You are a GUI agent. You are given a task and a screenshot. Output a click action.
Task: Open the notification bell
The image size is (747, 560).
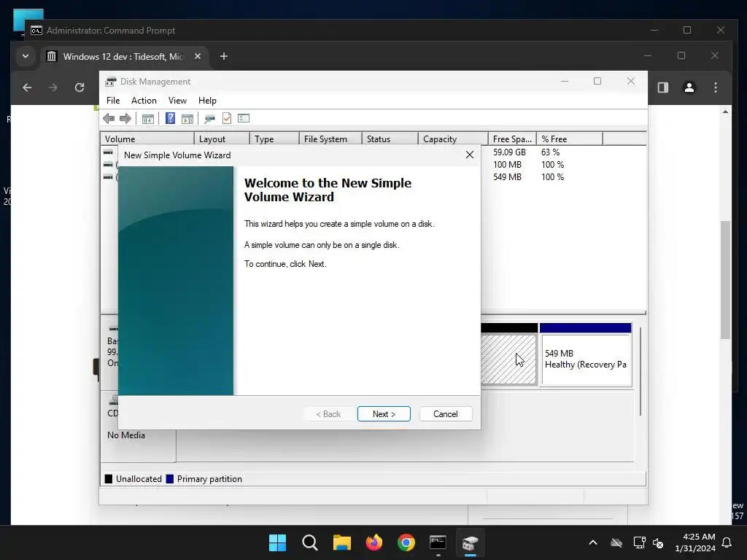pos(727,542)
